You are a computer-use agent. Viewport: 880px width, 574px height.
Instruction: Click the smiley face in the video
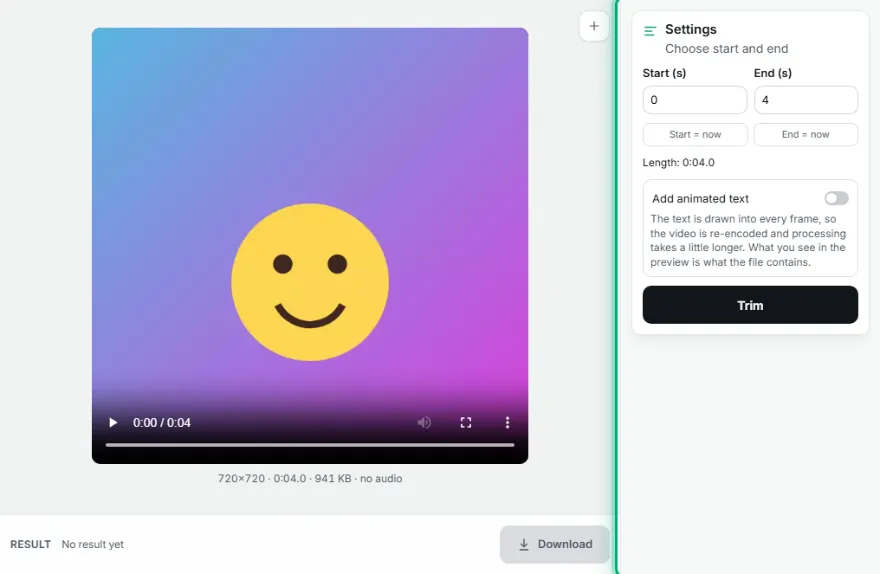coord(310,282)
